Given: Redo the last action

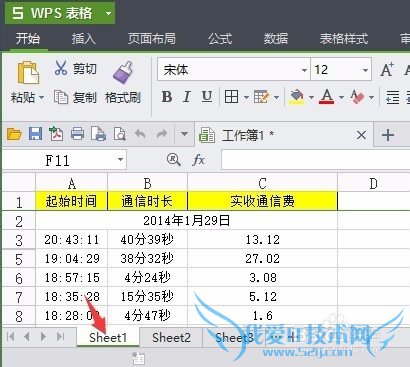Looking at the screenshot, I should pos(162,135).
